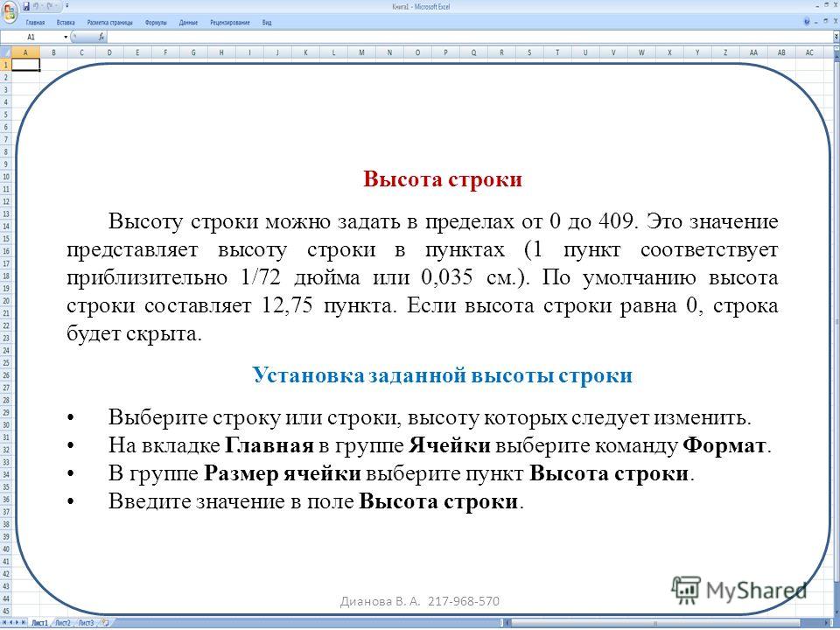Viewport: 840px width, 630px height.
Task: Select column M header
Action: 361,52
